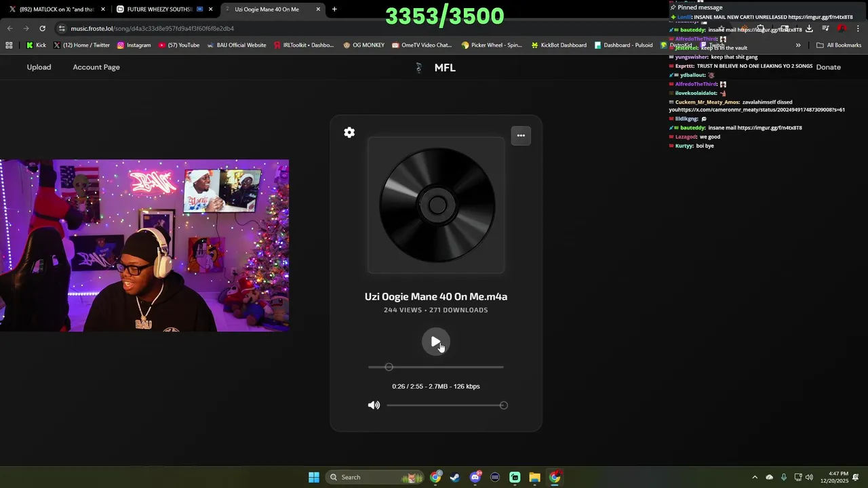Open a new browser tab
Screen dimensions: 868x488
pos(334,9)
